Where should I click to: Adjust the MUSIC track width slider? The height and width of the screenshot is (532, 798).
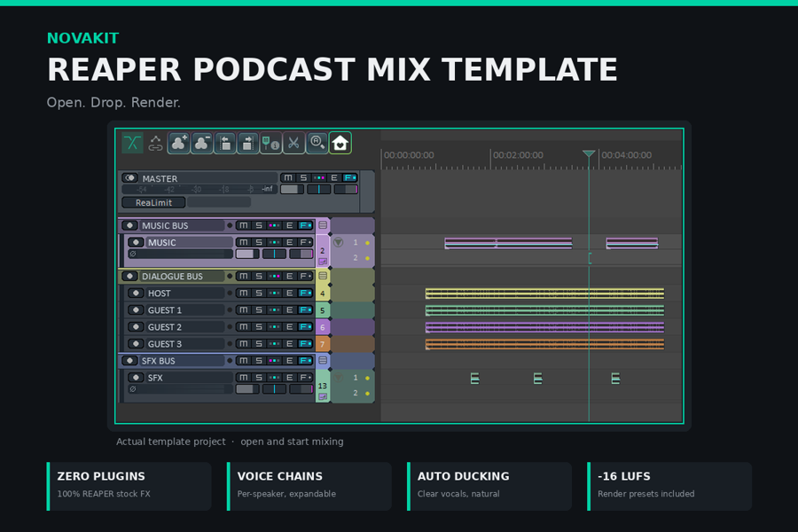[x=301, y=254]
